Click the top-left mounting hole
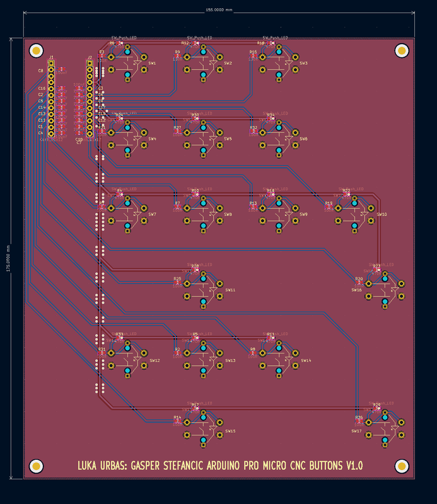437x504 pixels. tap(36, 50)
